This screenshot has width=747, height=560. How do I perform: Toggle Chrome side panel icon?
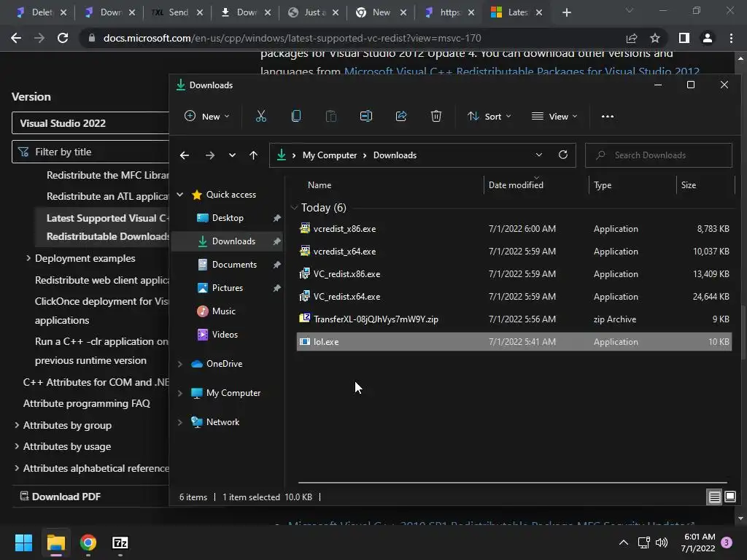pyautogui.click(x=684, y=38)
